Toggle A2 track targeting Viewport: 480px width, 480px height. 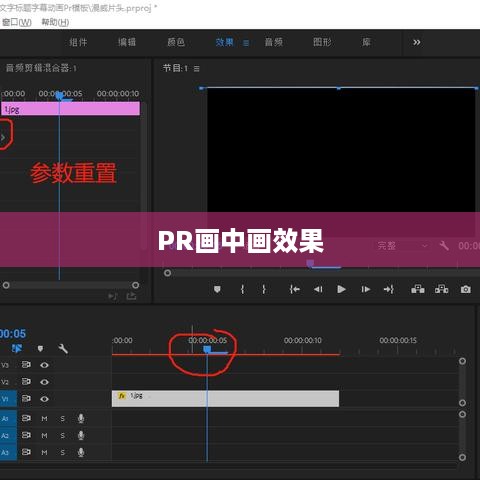[x=8, y=436]
